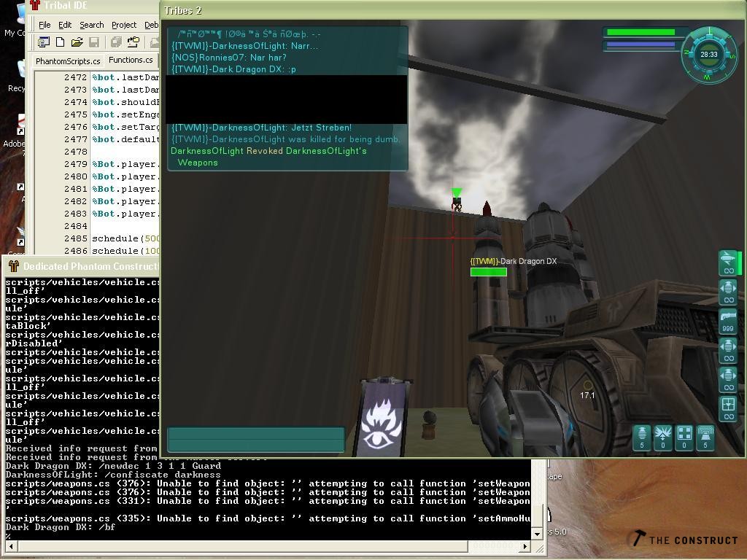
Task: Select the targeting crosshair weapon slot
Action: 728,409
